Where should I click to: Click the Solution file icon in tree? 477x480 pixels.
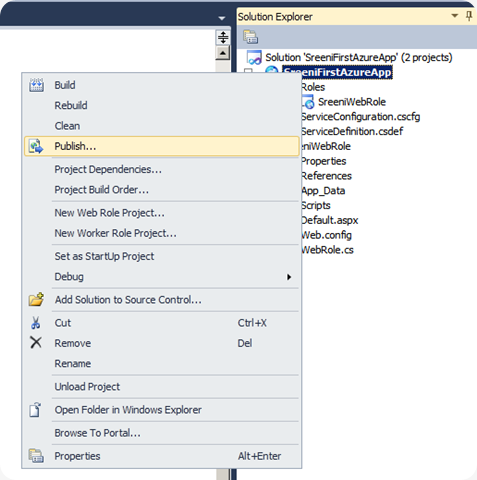tap(254, 57)
